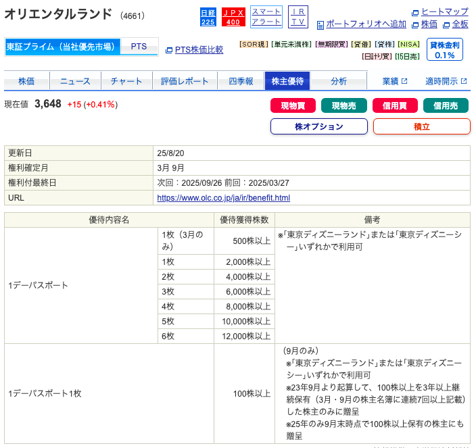This screenshot has width=476, height=448.
Task: Open the 業績 external link
Action: (x=390, y=81)
